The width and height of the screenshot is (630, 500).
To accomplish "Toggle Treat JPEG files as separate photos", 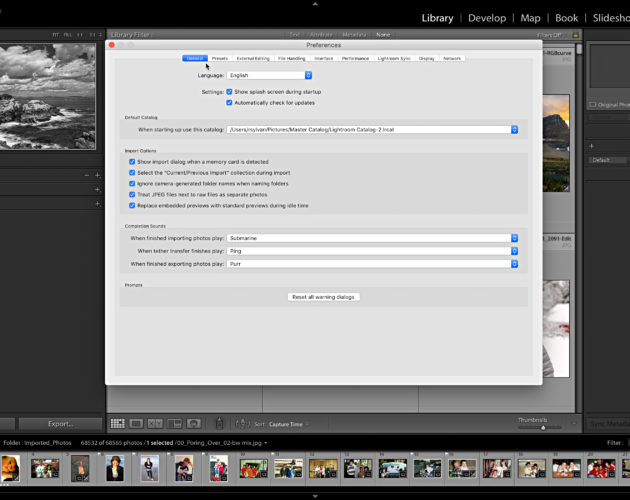I will [x=132, y=194].
